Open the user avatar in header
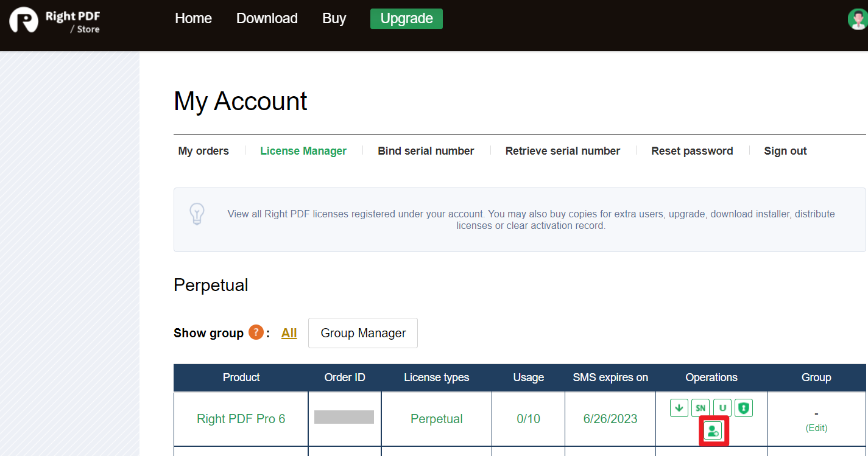This screenshot has width=868, height=456. pyautogui.click(x=858, y=19)
